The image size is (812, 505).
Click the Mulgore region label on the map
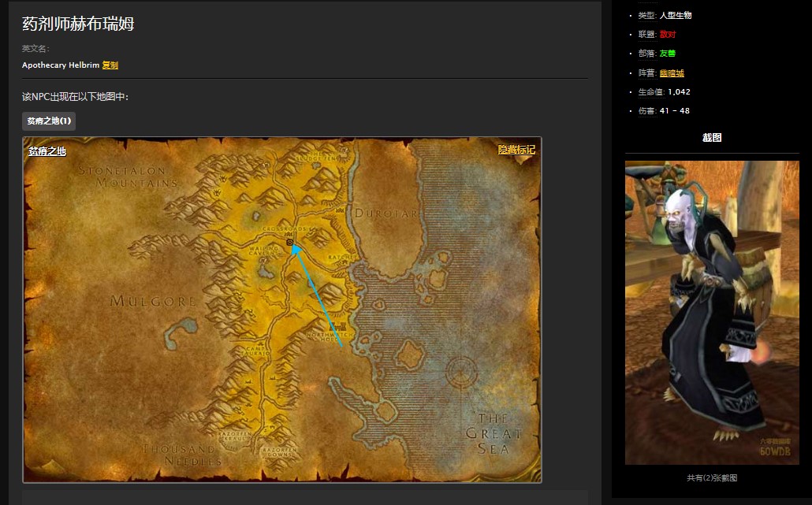153,301
